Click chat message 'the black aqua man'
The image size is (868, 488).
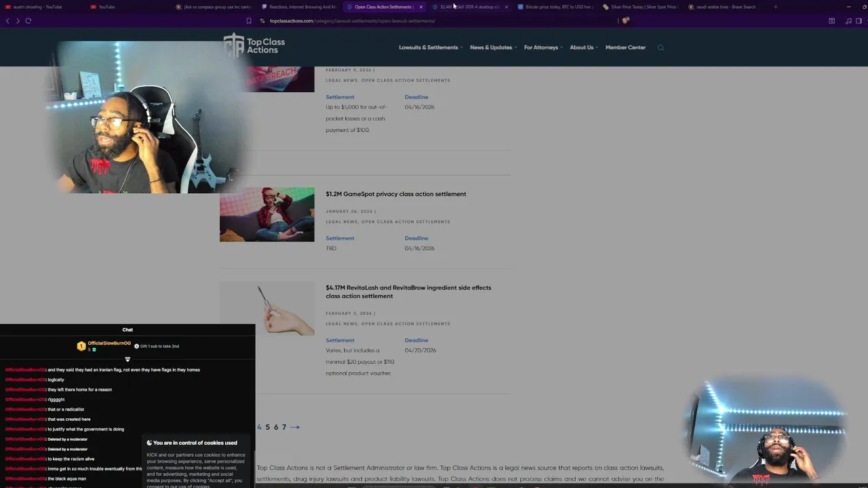point(66,479)
